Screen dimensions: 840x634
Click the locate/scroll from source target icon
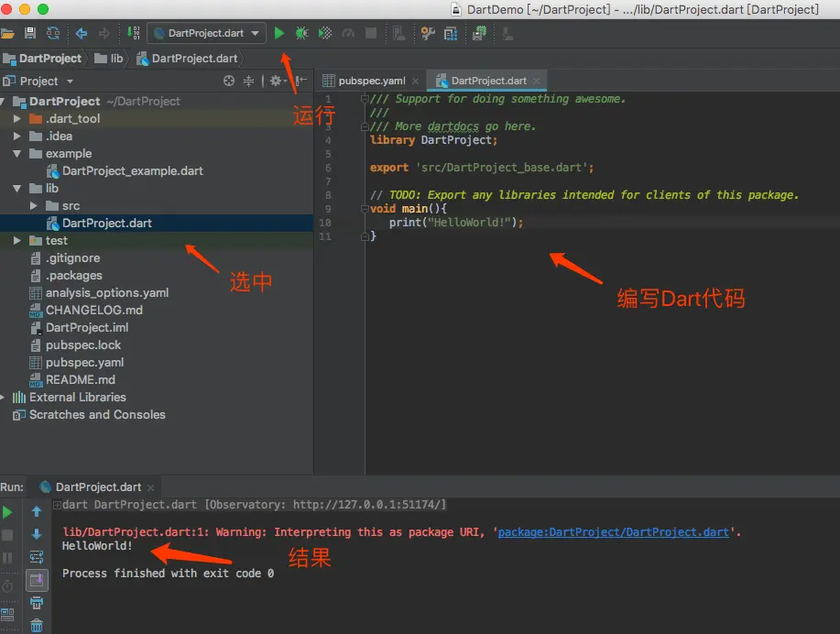click(229, 81)
